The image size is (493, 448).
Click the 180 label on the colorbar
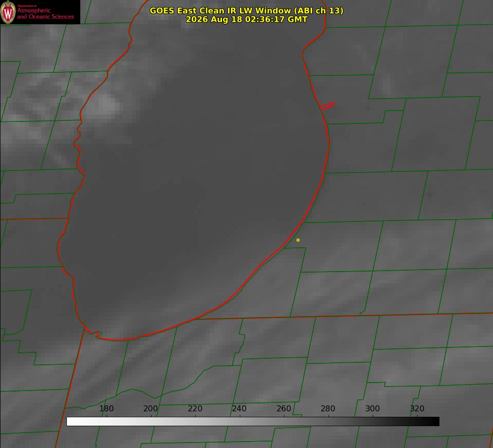click(106, 408)
